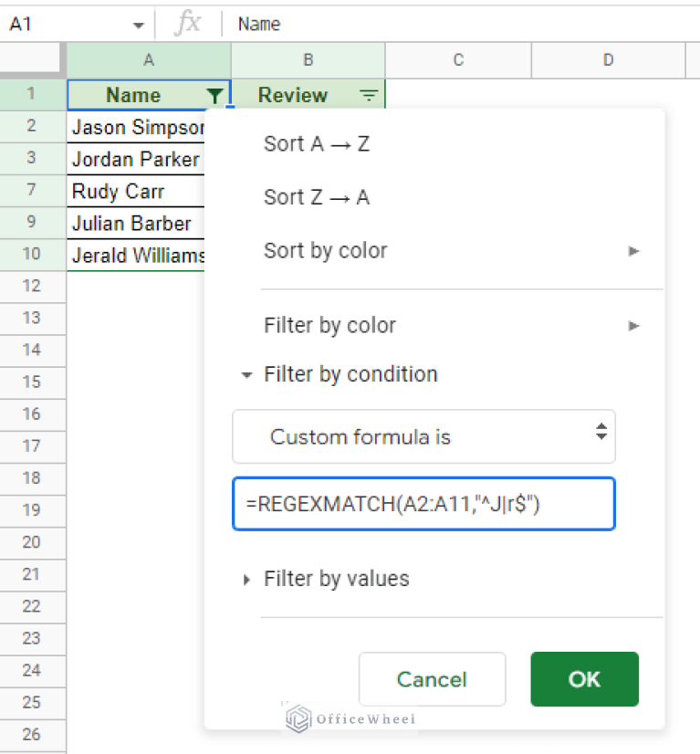Open the Name Box dropdown arrow
The image size is (700, 754).
[138, 25]
